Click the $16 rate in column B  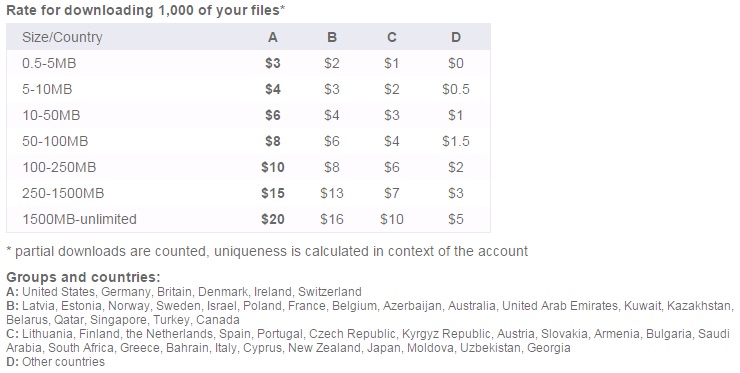coord(332,219)
